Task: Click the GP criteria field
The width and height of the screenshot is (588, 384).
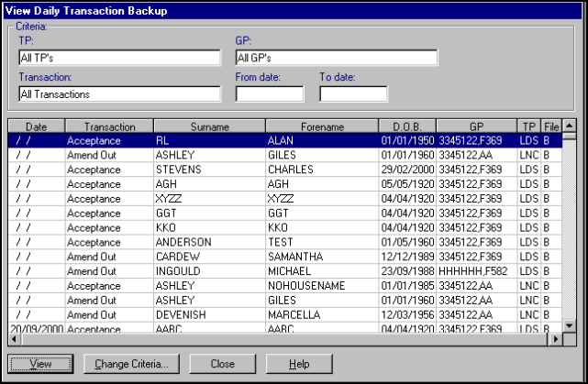Action: [336, 58]
